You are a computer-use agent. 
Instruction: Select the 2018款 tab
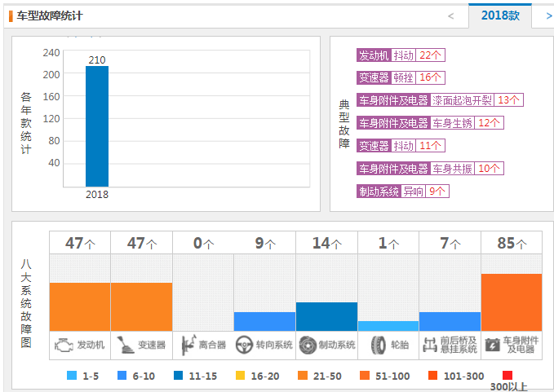[500, 15]
